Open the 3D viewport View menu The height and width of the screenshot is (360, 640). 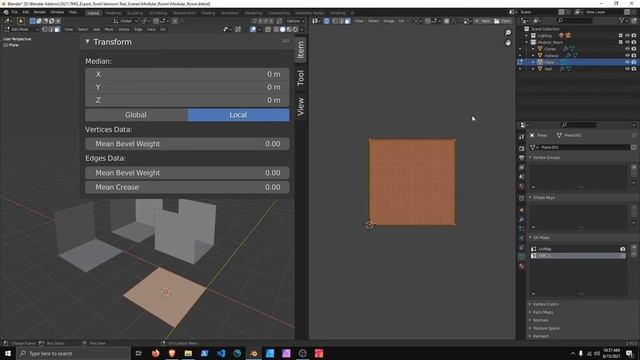[x=69, y=29]
